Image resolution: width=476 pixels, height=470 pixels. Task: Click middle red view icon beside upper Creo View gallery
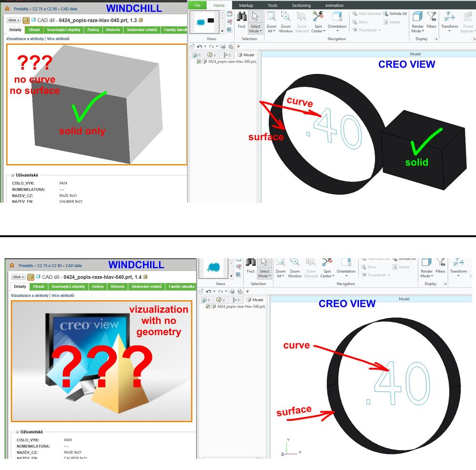point(230,22)
